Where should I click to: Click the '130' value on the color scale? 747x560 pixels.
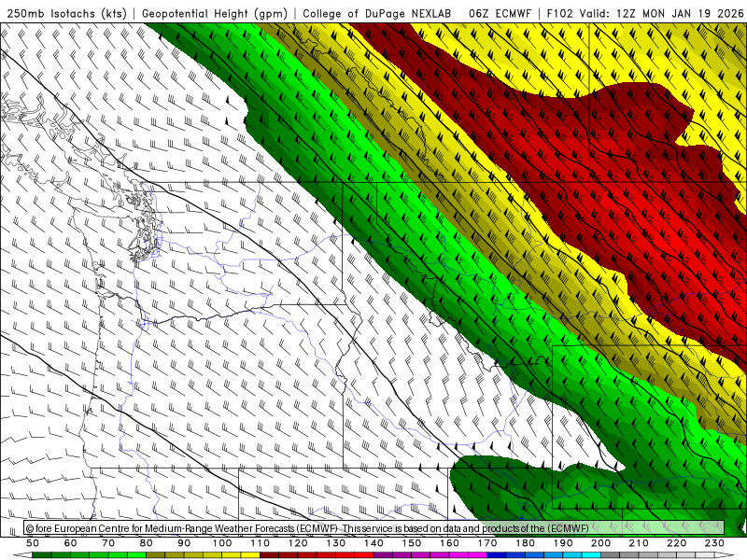335,543
